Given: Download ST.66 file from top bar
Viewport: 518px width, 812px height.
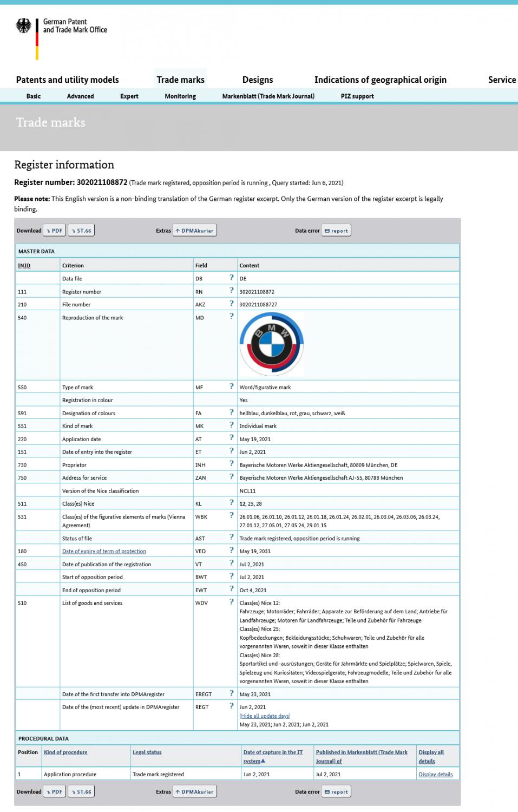Looking at the screenshot, I should pyautogui.click(x=81, y=231).
